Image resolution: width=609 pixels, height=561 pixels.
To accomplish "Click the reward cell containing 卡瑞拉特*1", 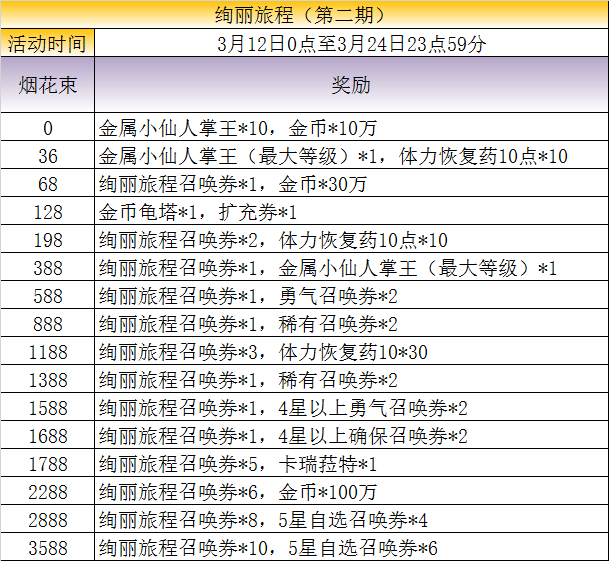I will (x=350, y=464).
